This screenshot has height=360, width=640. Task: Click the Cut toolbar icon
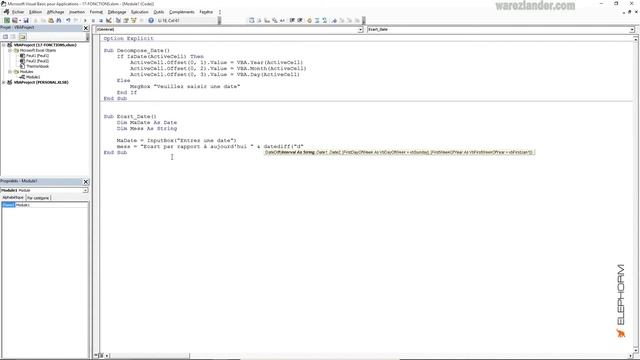36,20
